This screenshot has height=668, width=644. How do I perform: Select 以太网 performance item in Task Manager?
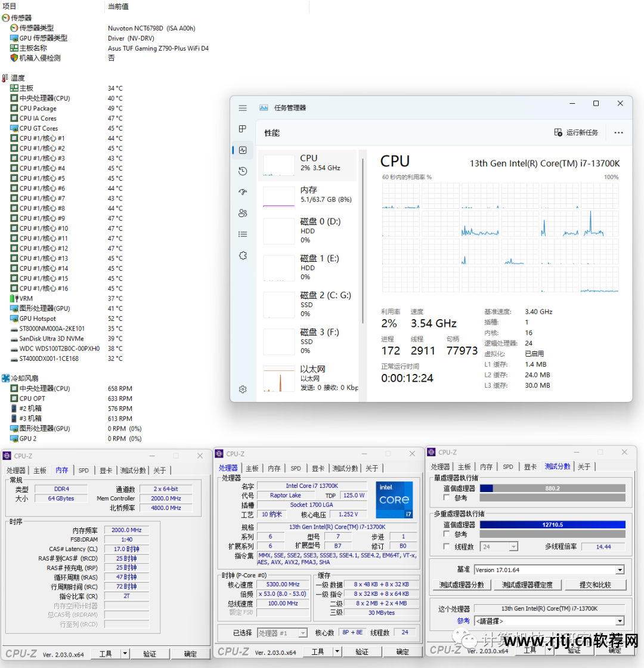tap(307, 378)
